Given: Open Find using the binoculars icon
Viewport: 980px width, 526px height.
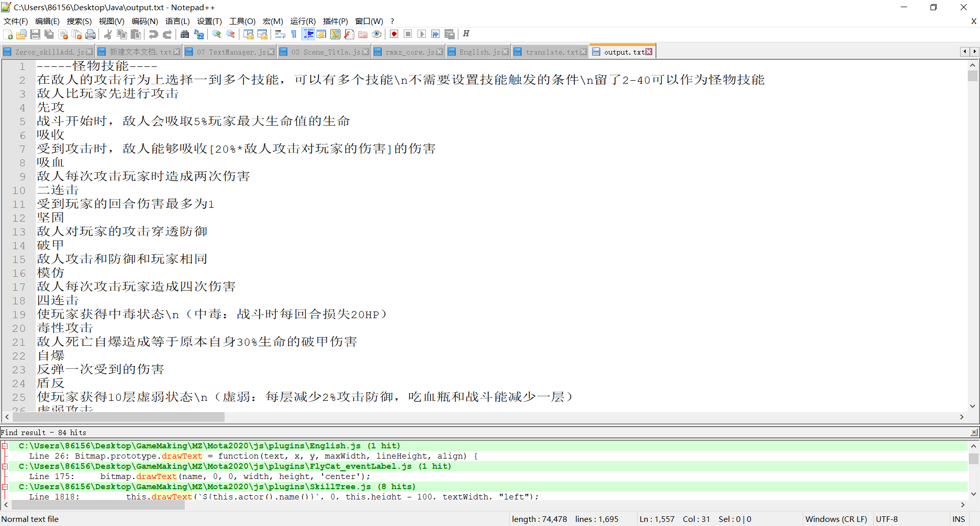Looking at the screenshot, I should click(x=185, y=34).
